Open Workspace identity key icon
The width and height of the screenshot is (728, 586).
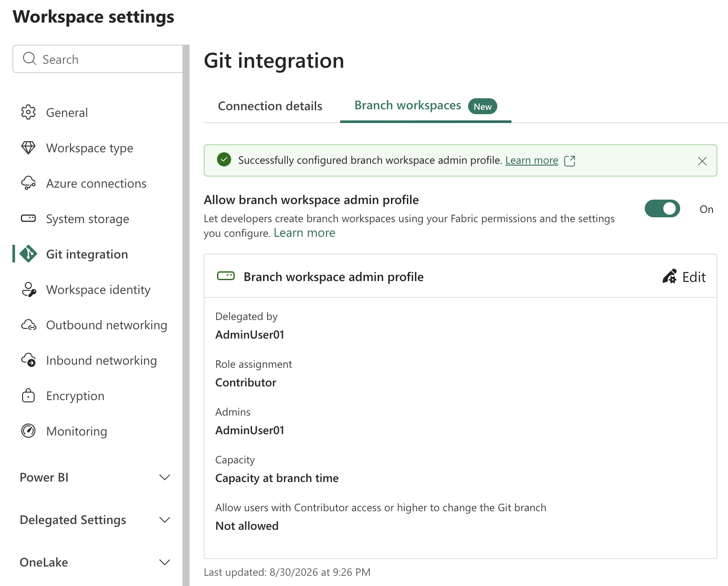point(28,289)
